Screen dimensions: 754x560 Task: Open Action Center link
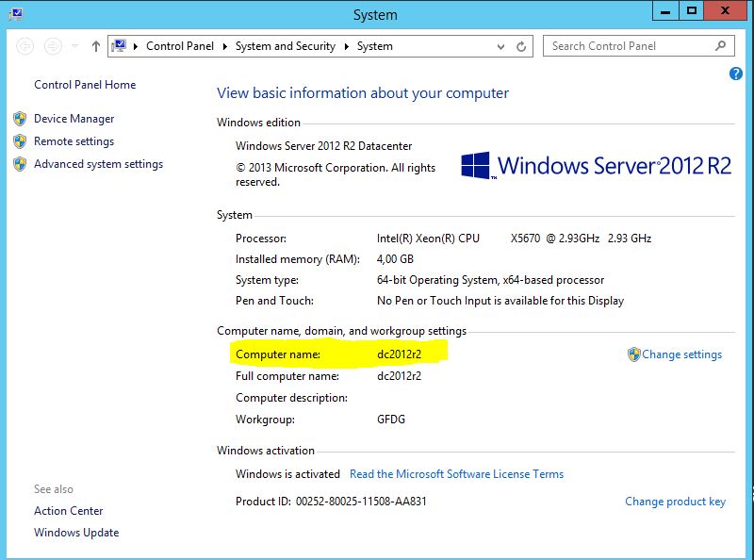tap(68, 510)
